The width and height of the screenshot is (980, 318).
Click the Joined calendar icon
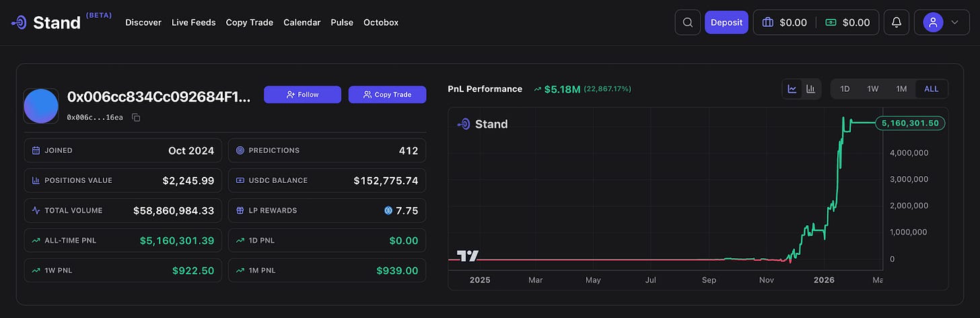coord(36,151)
